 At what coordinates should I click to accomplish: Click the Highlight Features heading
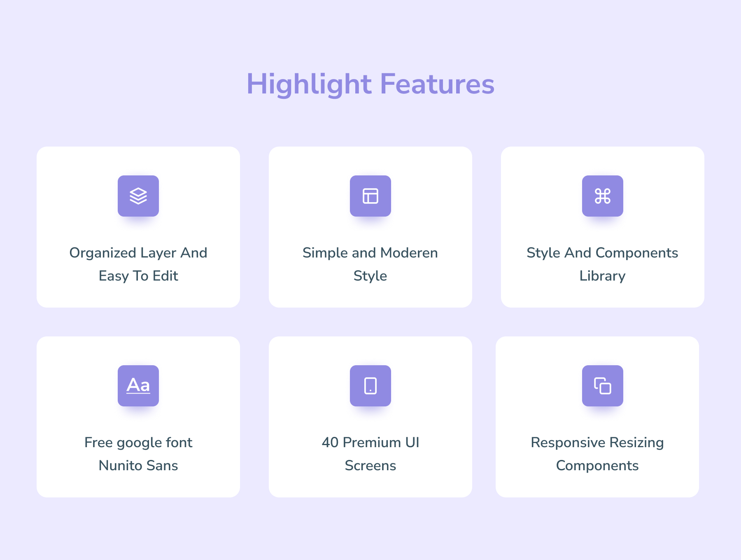tap(370, 84)
